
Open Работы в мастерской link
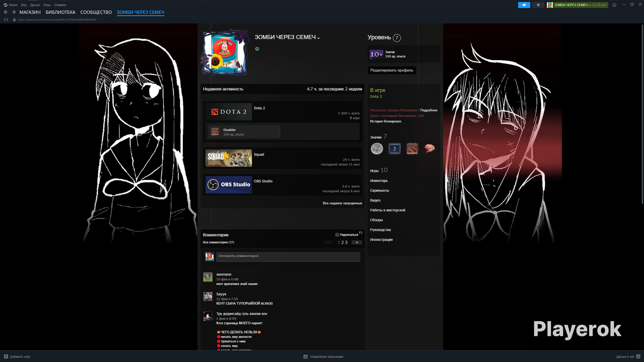click(x=388, y=210)
